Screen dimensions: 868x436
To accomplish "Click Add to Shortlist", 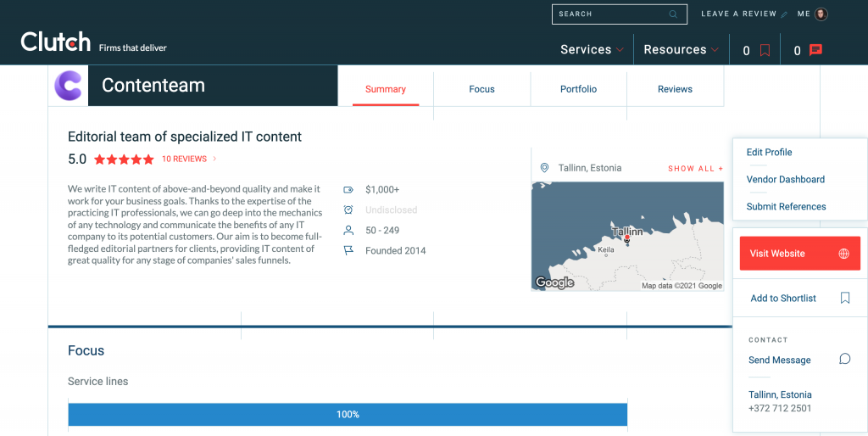I will click(x=782, y=298).
